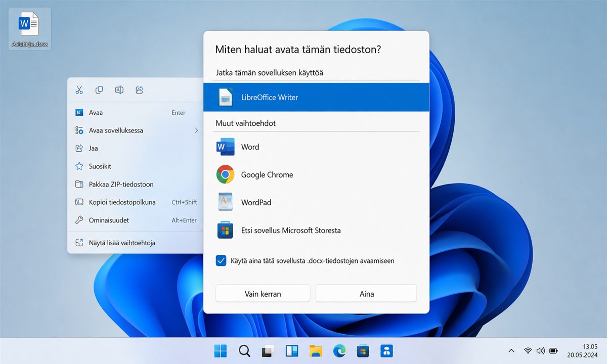
Task: Choose Suosikit in the context menu
Action: click(x=136, y=166)
